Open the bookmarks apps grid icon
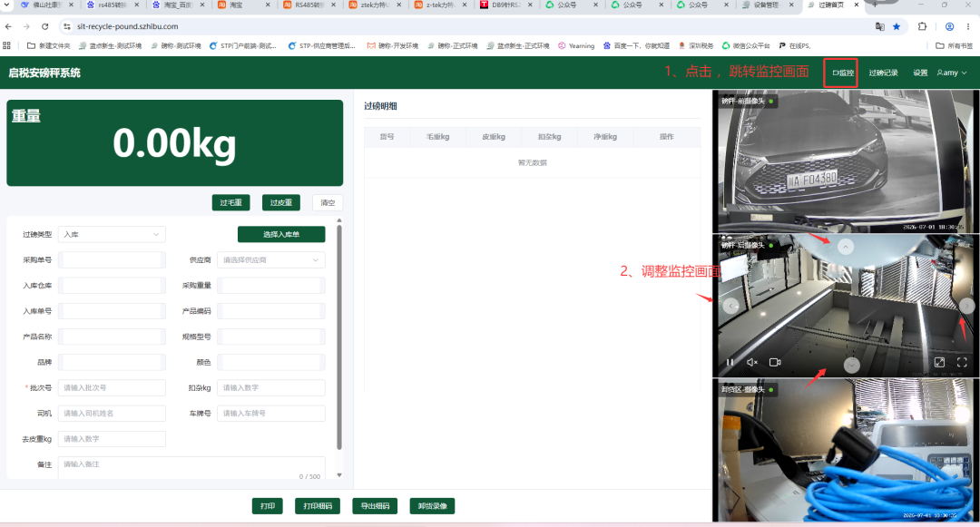This screenshot has height=527, width=980. (7, 45)
